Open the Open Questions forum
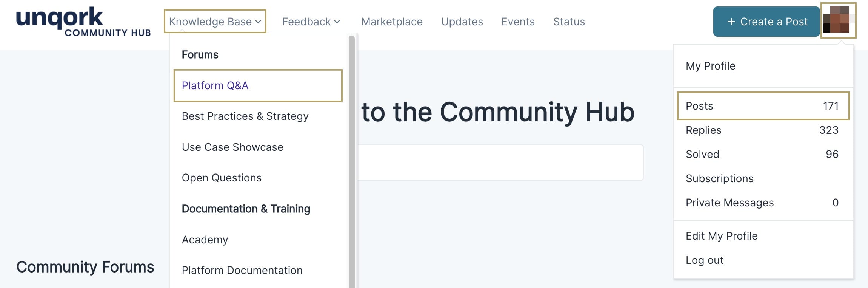Screen dimensions: 868x288 tap(222, 178)
